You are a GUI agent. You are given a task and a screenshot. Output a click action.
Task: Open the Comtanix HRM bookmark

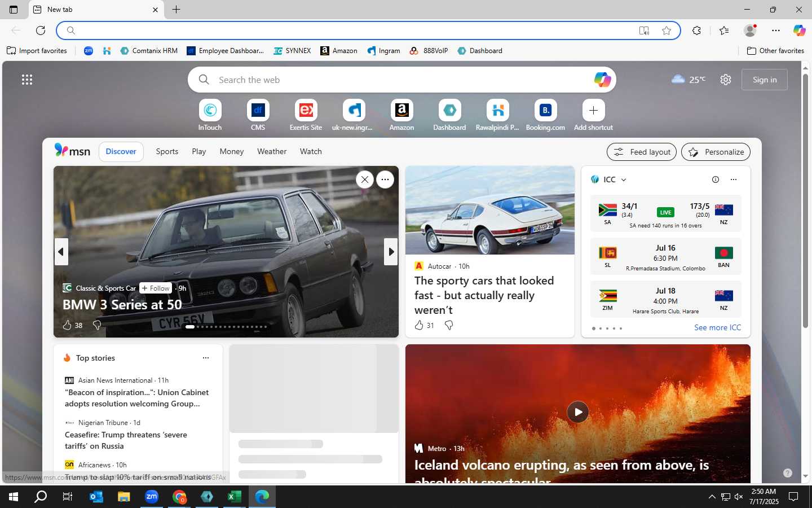tap(149, 51)
